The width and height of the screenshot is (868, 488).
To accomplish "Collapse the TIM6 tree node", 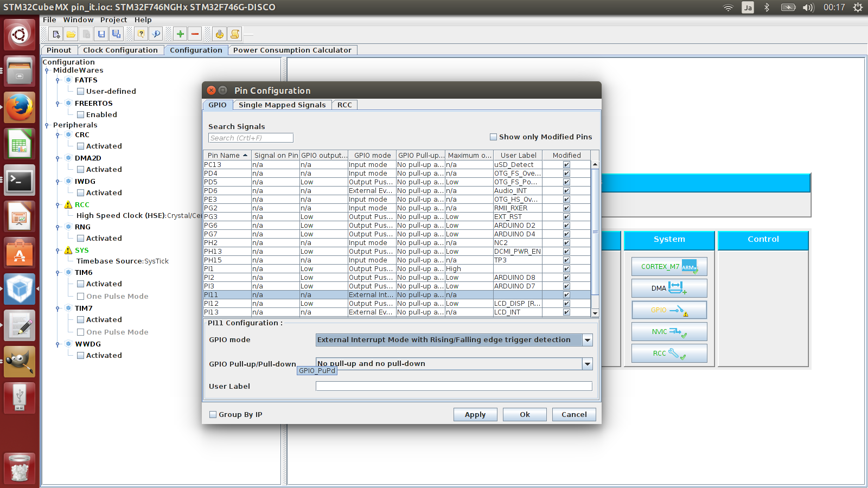I will (x=58, y=273).
